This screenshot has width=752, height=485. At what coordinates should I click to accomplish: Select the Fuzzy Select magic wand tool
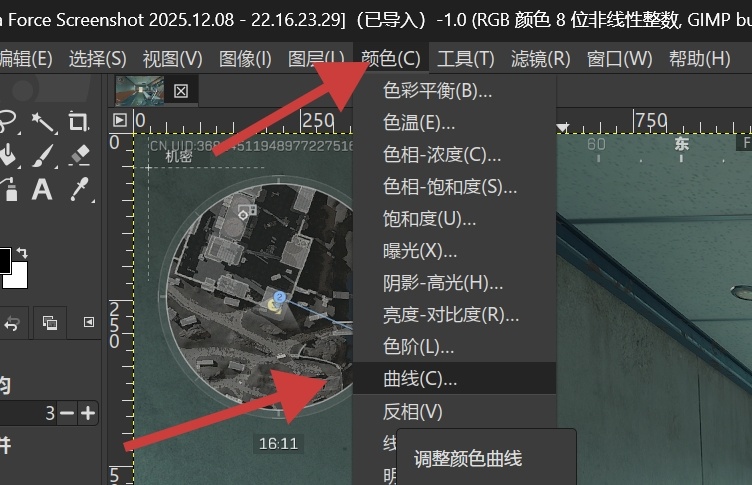coord(43,122)
